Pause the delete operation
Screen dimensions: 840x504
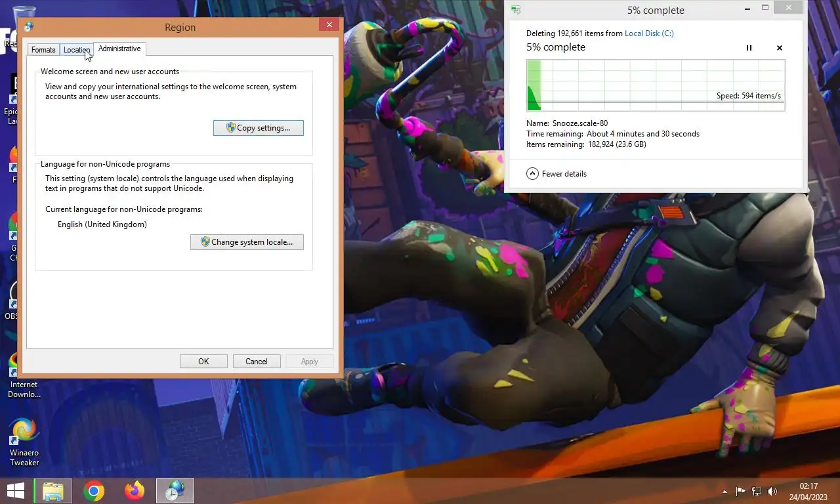pos(749,48)
